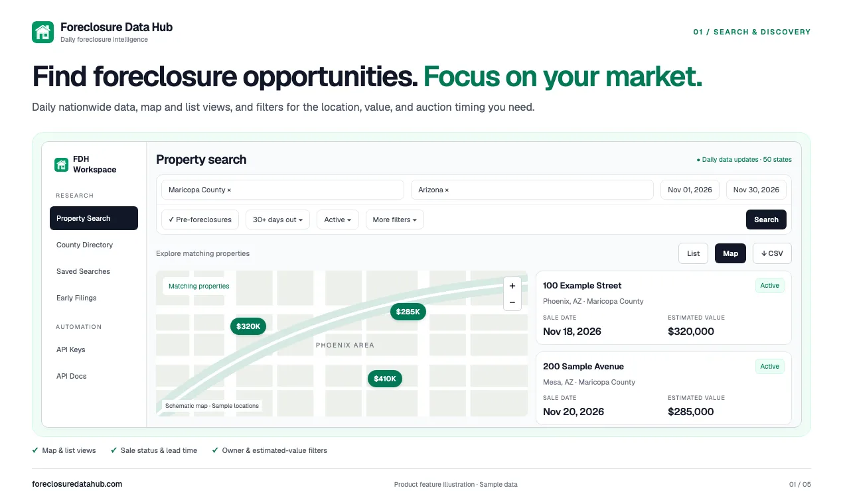843x504 pixels.
Task: Click Daily data updates · 50 states
Action: coord(744,160)
